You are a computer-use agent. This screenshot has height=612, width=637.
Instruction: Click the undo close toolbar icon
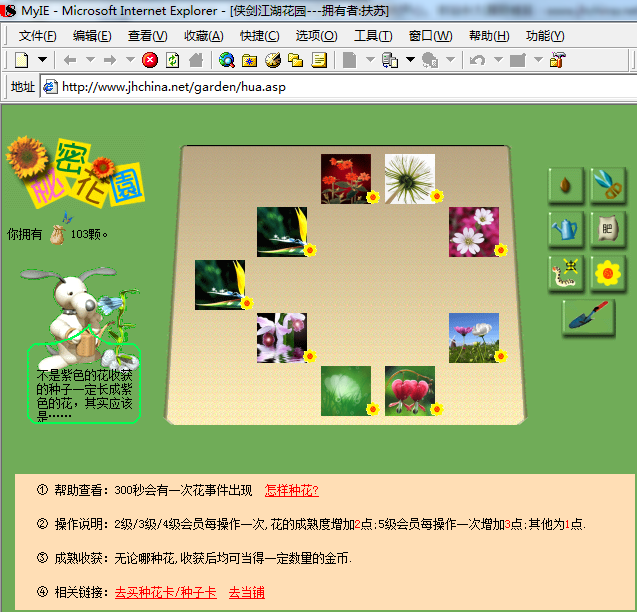pyautogui.click(x=477, y=60)
